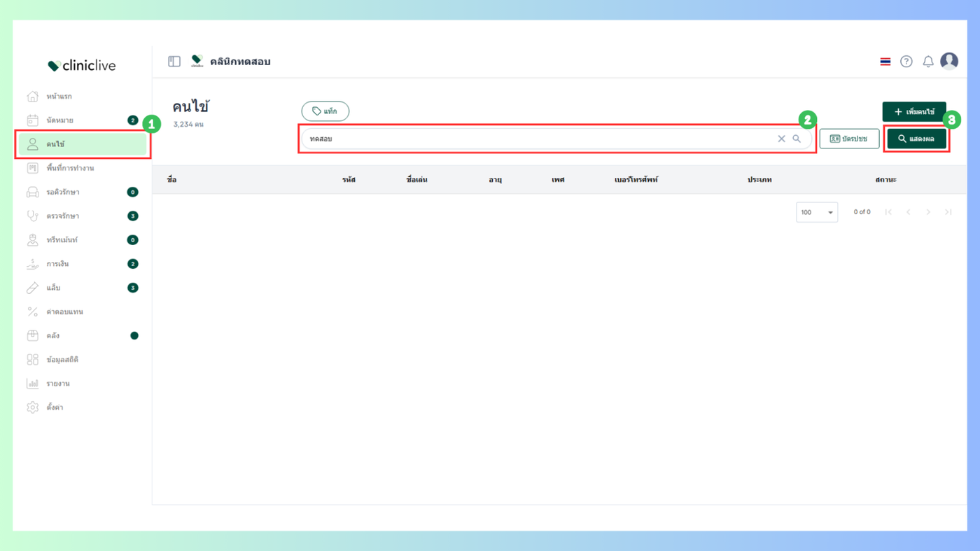Switch language via Thai flag icon
Viewport: 980px width, 551px height.
pos(885,62)
